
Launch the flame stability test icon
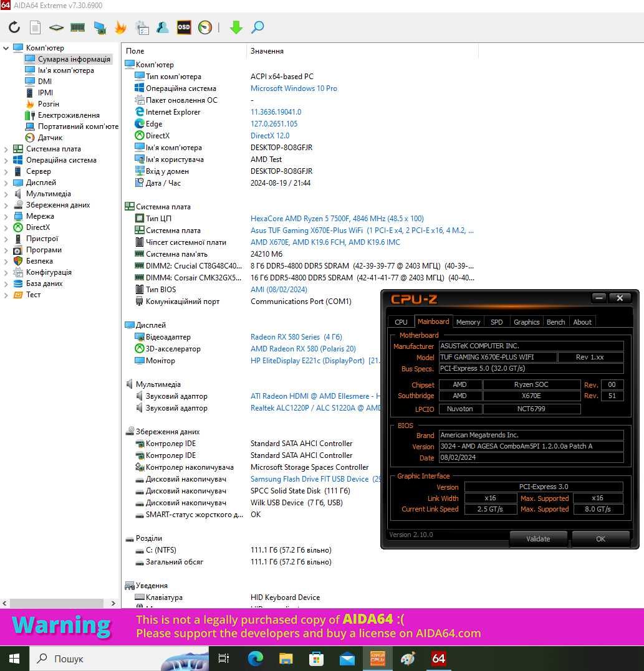(121, 27)
